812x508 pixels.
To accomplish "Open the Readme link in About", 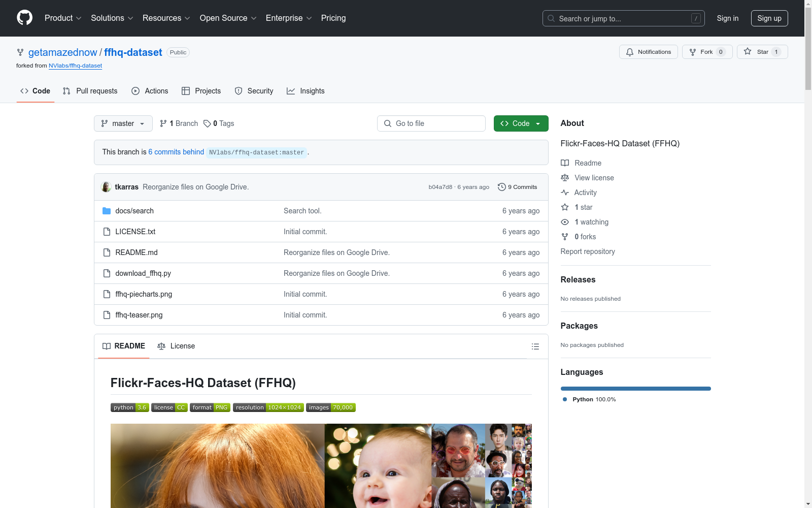I will pos(581,163).
